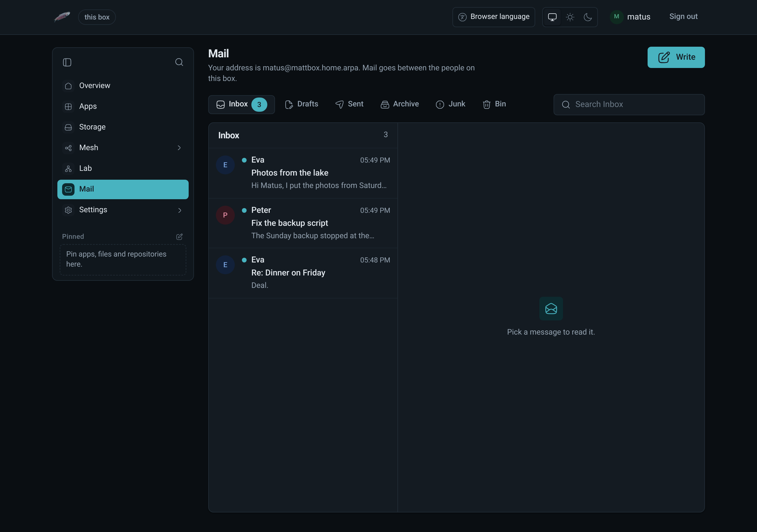Click Eva's avatar on Photos from the lake
757x532 pixels.
coord(225,165)
